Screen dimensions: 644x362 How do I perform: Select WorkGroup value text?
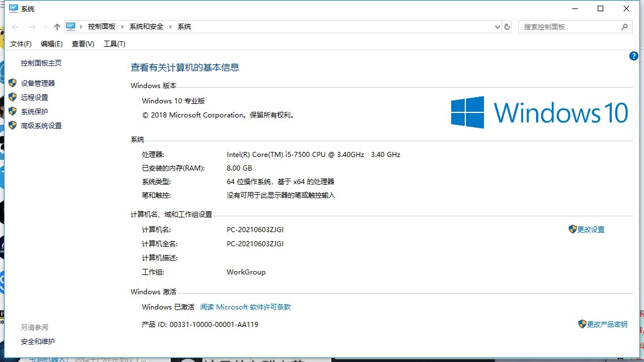(x=246, y=272)
